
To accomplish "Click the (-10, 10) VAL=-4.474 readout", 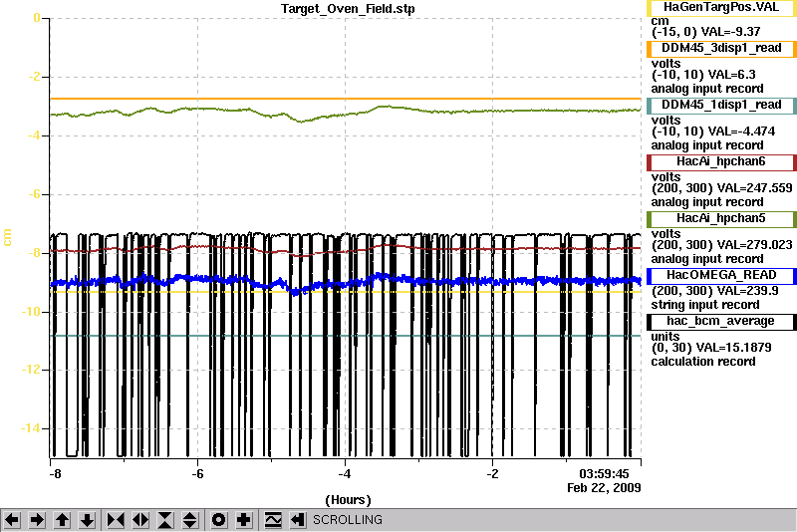I will coord(713,132).
